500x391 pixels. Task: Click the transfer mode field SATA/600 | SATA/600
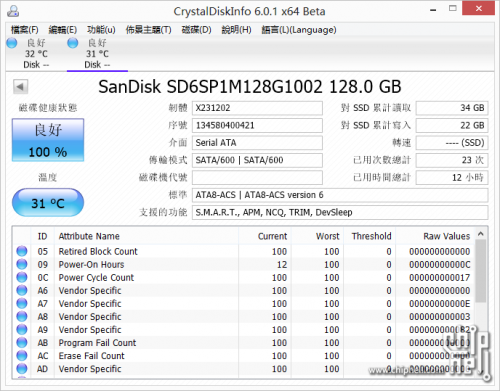coord(257,160)
